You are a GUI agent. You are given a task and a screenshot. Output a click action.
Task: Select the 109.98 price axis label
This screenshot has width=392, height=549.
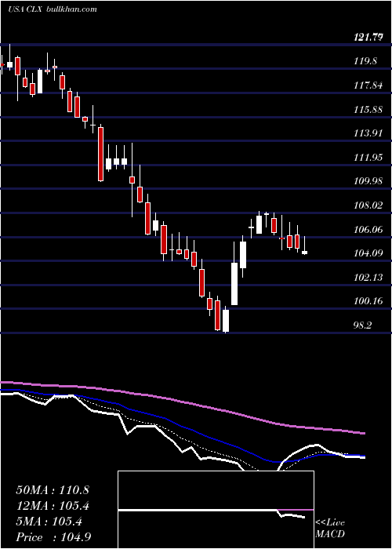tap(368, 181)
